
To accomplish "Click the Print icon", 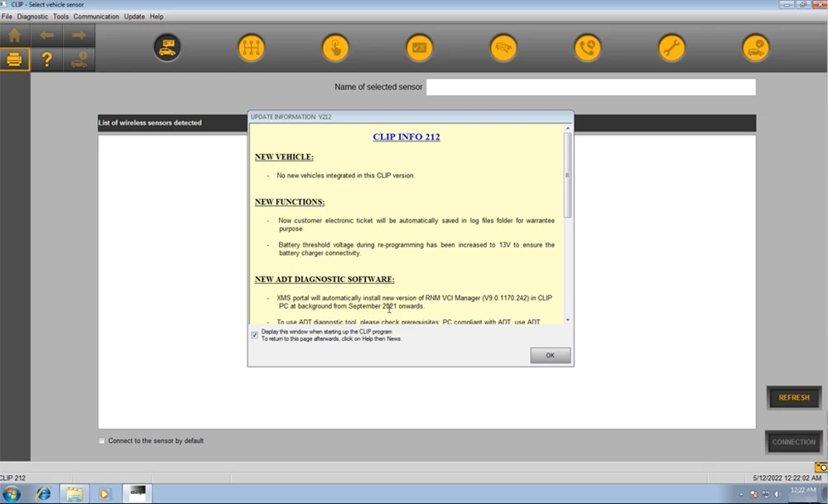I will [x=15, y=59].
